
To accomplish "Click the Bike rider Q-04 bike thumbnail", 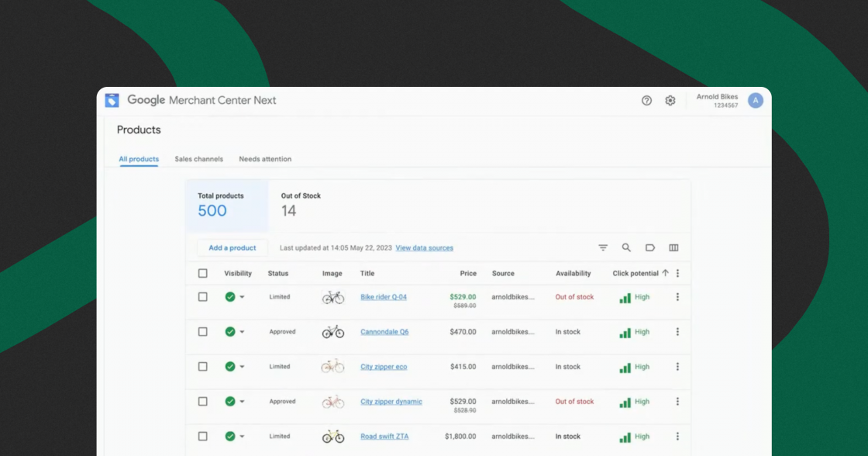I will 333,298.
